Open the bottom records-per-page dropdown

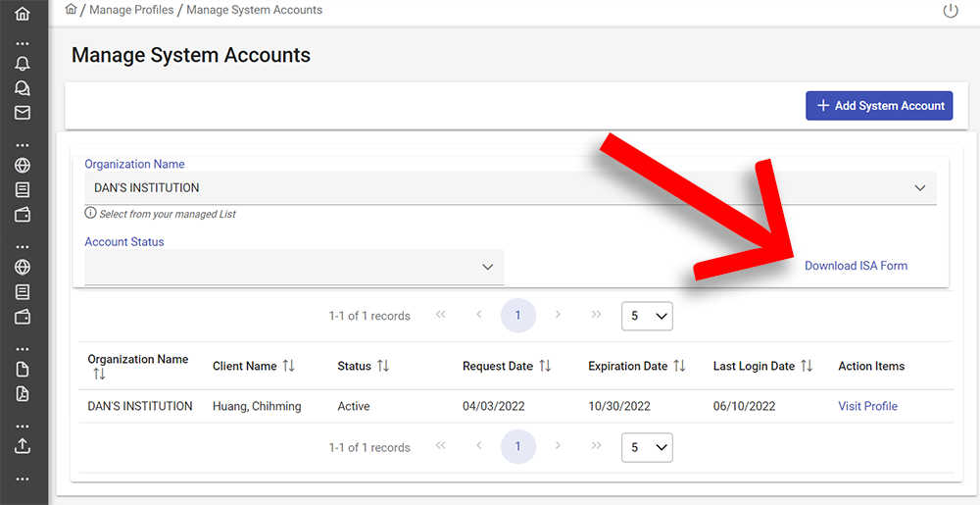(647, 447)
